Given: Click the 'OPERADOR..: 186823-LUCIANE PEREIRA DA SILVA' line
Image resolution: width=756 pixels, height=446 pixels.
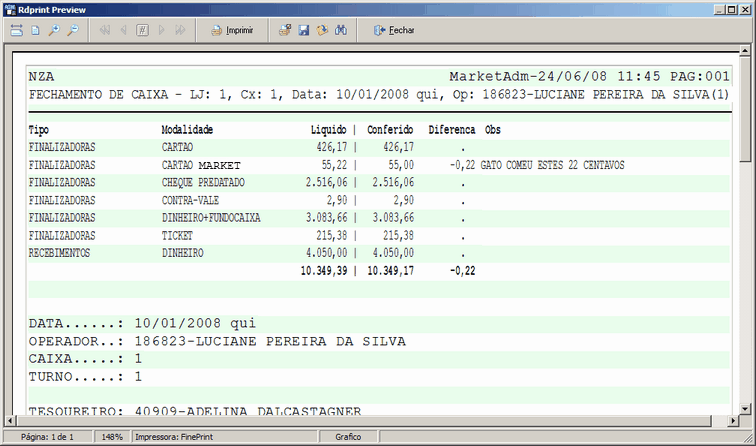Looking at the screenshot, I should coord(217,341).
